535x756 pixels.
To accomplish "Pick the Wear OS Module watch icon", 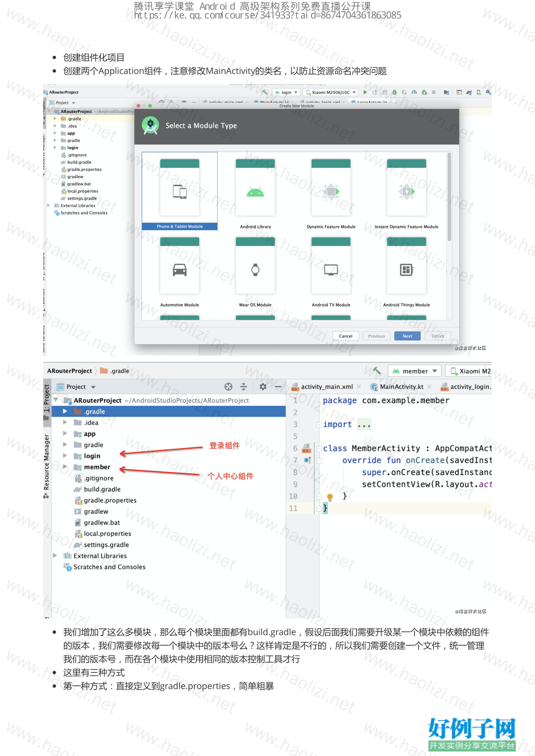I will (255, 270).
